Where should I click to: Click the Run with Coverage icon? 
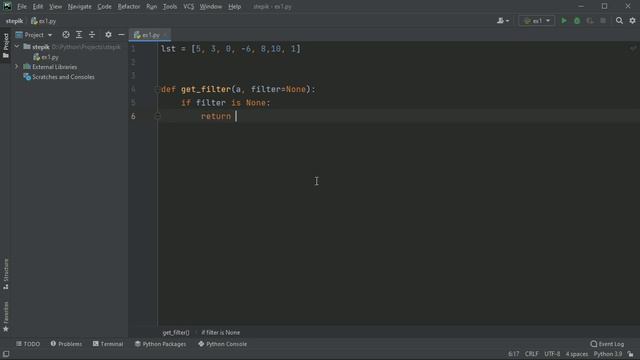pyautogui.click(x=590, y=20)
